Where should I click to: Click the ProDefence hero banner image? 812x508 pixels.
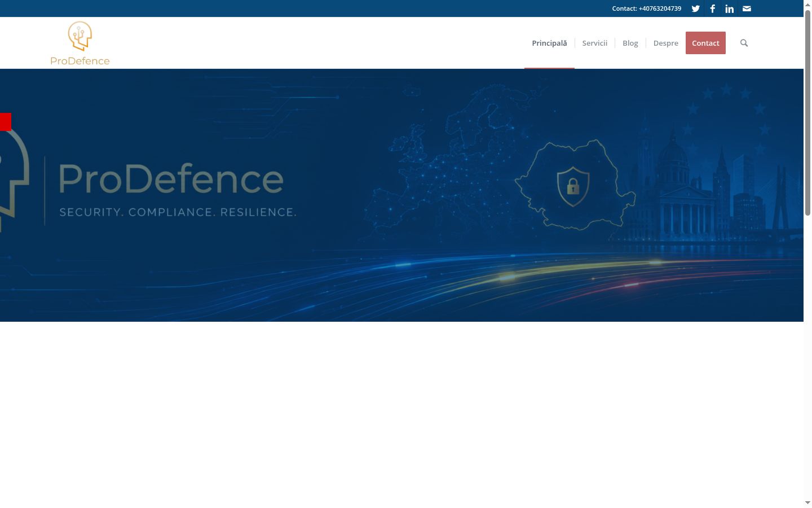(x=401, y=195)
